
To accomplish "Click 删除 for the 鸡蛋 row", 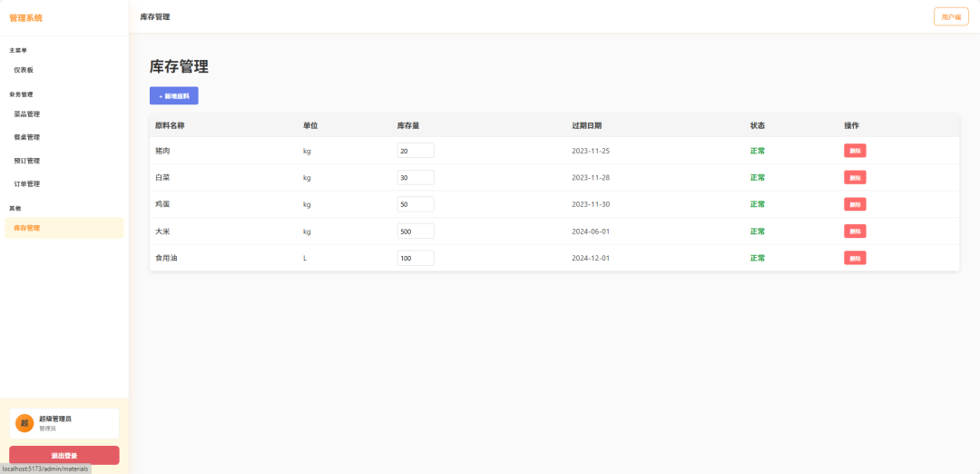I will point(855,204).
